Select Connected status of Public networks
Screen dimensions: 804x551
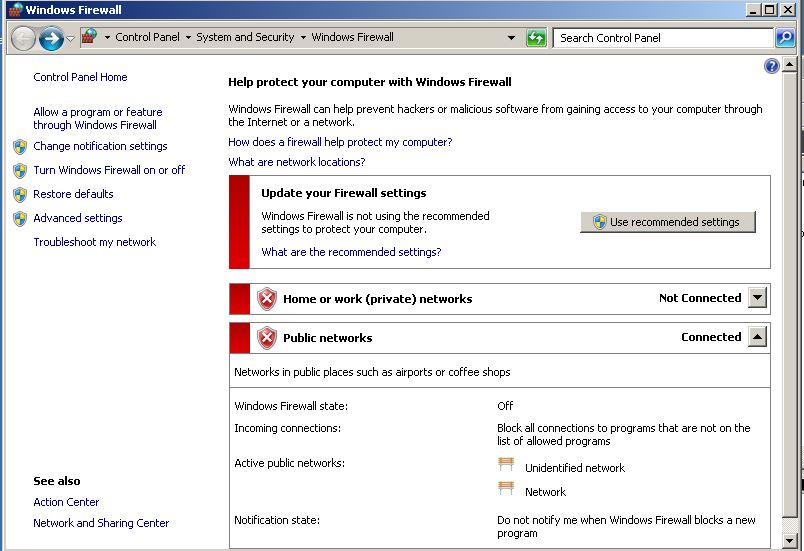[x=711, y=337]
